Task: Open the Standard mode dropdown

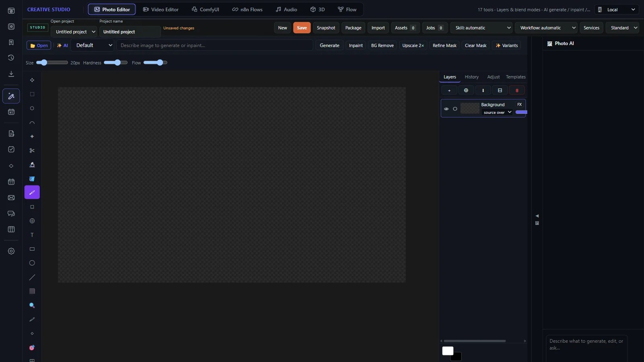Action: click(x=623, y=28)
